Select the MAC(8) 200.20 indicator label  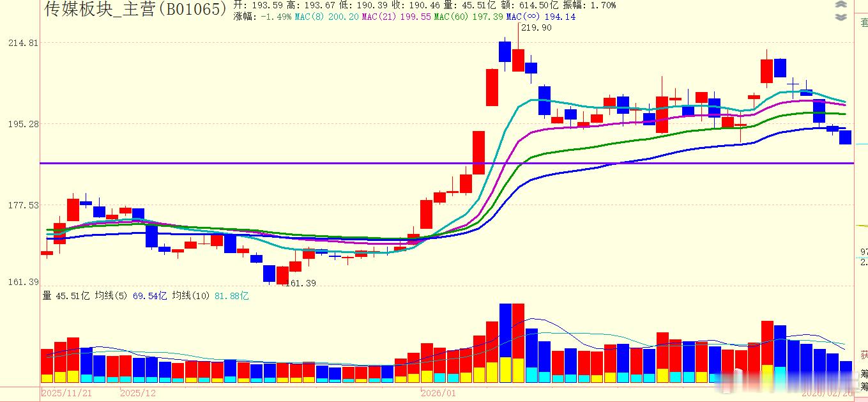click(x=326, y=17)
